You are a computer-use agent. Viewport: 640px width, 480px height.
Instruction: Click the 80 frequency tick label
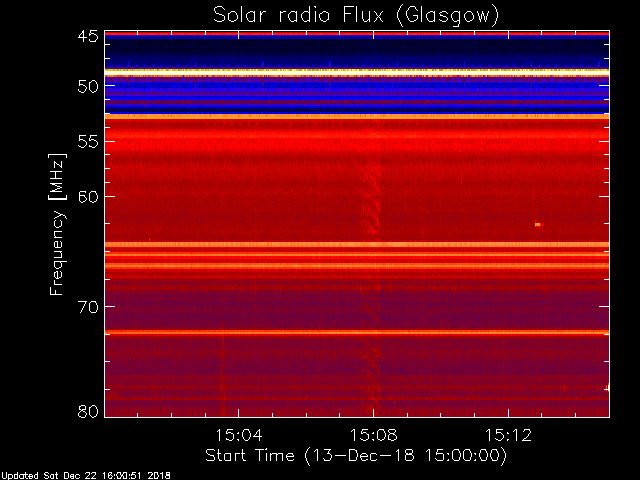88,411
